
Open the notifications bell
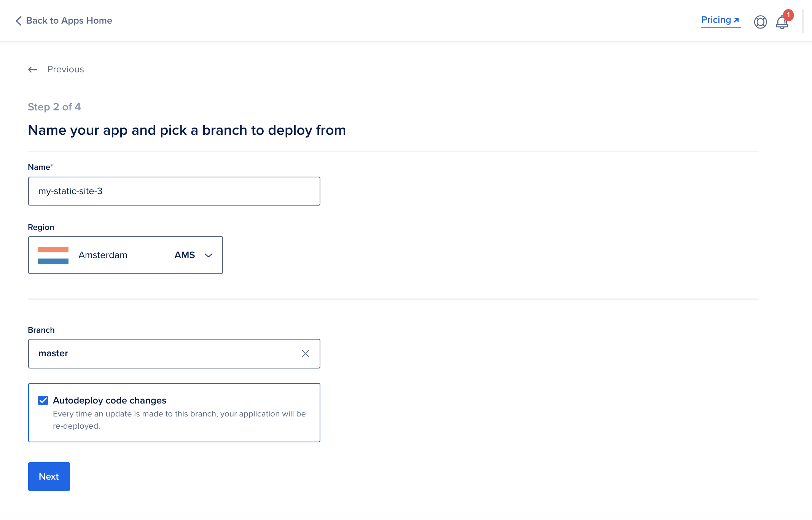[x=782, y=23]
